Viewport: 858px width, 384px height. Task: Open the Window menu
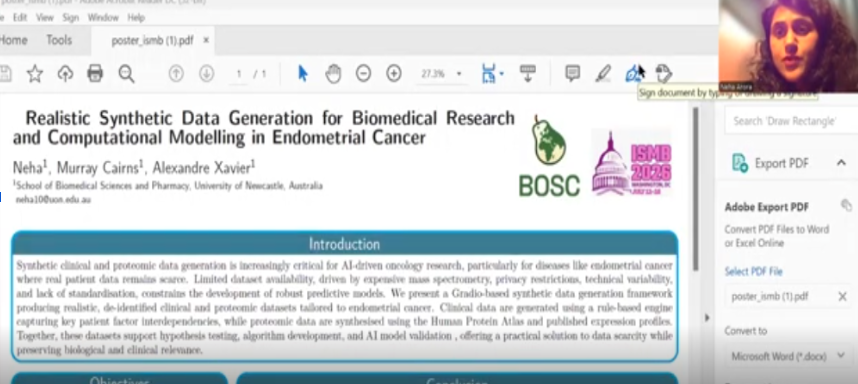[x=103, y=18]
